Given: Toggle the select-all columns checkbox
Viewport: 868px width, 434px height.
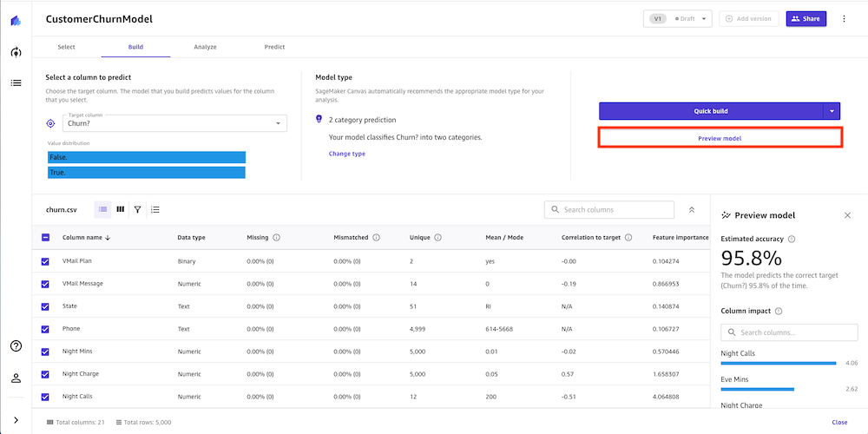Looking at the screenshot, I should coord(45,238).
